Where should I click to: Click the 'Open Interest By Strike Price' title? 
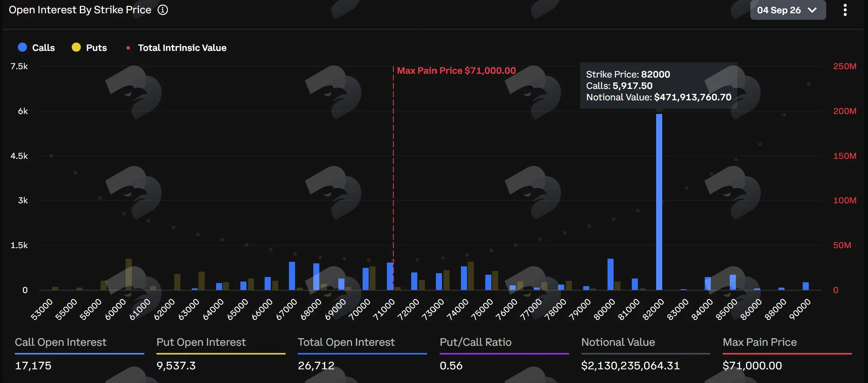click(80, 10)
